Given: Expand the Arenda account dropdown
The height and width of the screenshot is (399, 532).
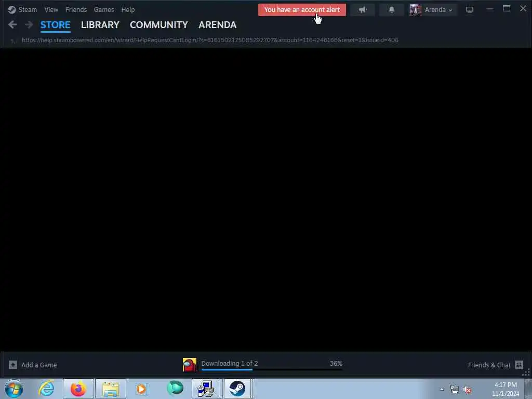Looking at the screenshot, I should pos(438,10).
